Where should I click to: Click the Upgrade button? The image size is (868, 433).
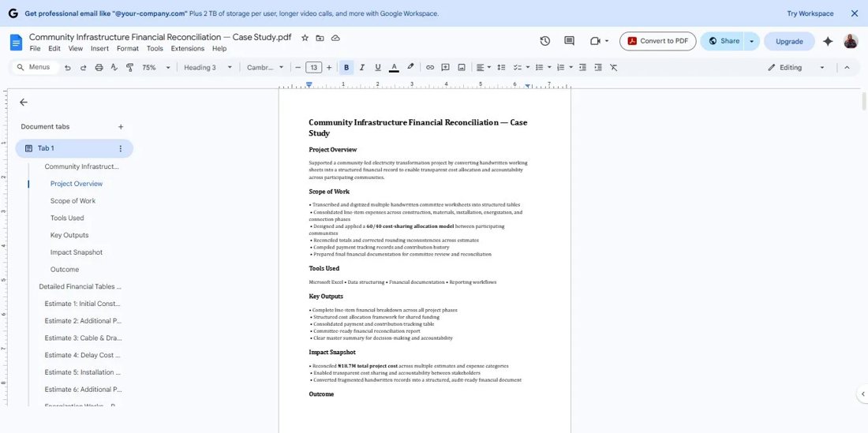(789, 41)
